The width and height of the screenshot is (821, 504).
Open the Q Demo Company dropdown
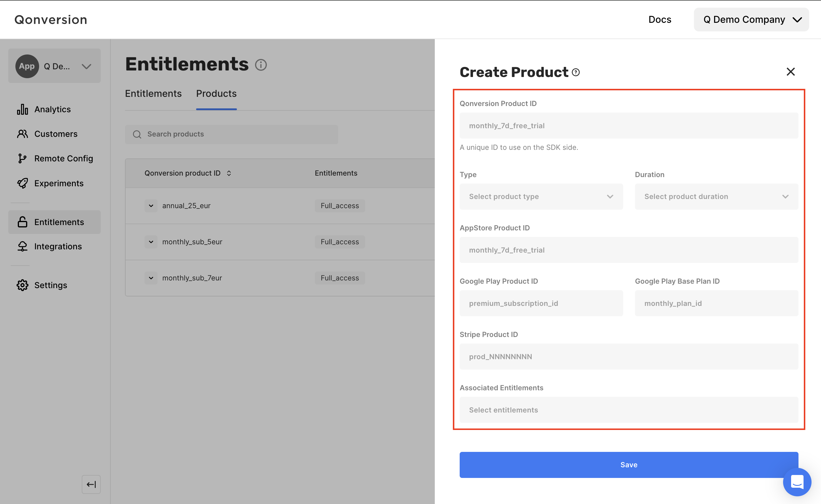(751, 20)
